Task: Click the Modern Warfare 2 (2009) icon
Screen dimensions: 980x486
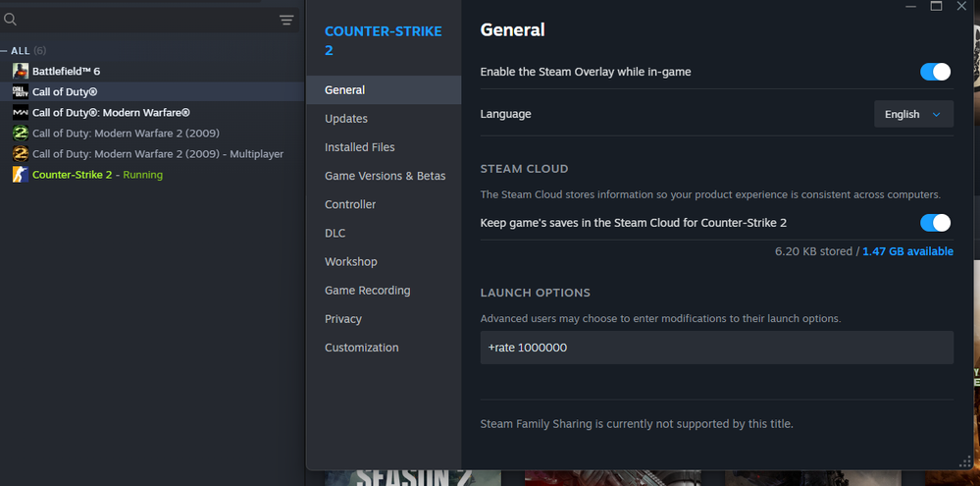Action: [x=21, y=134]
